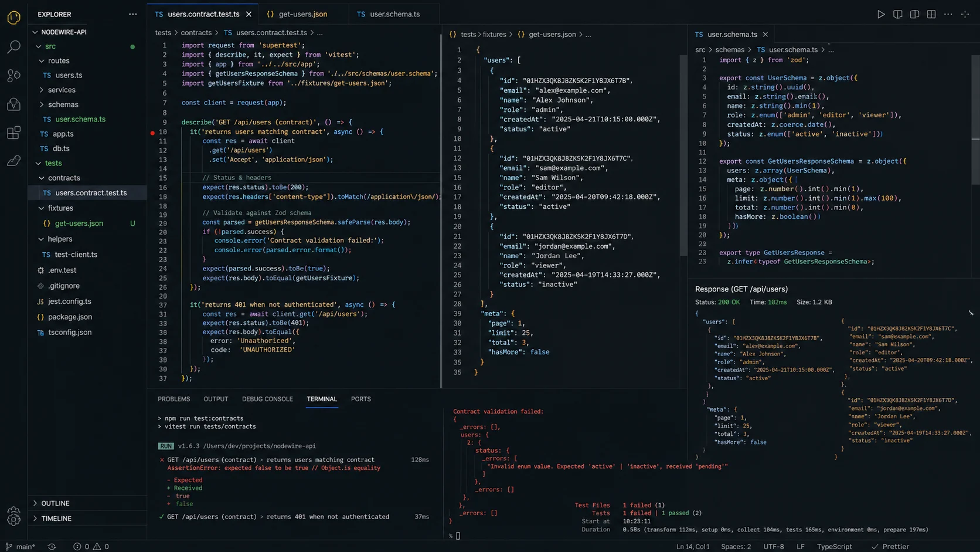The width and height of the screenshot is (980, 552).
Task: Click the sync changes icon in status bar
Action: (52, 547)
